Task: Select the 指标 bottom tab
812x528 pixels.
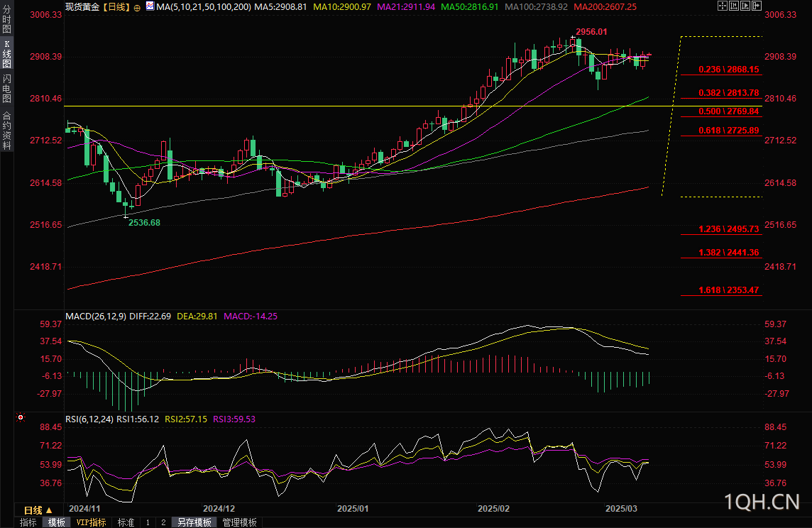Action: tap(28, 522)
